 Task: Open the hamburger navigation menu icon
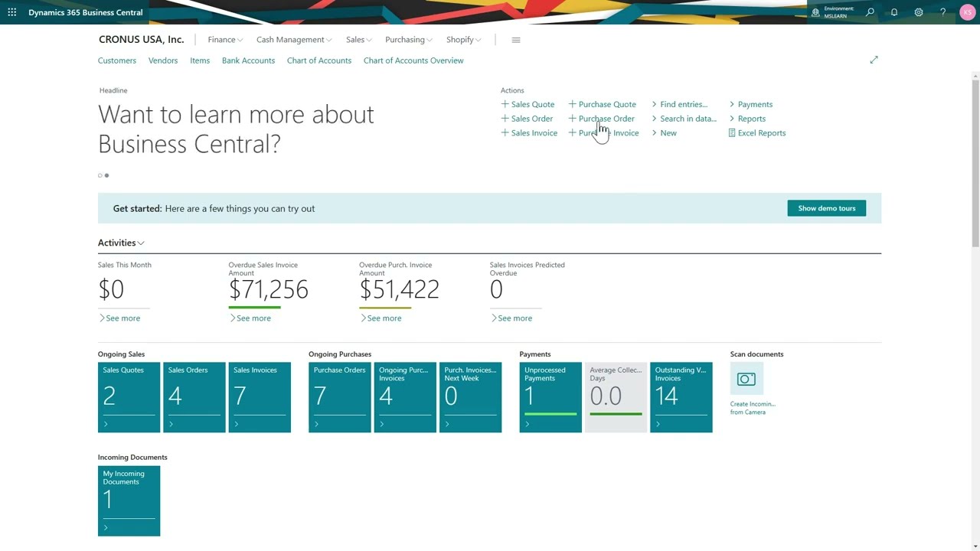516,40
